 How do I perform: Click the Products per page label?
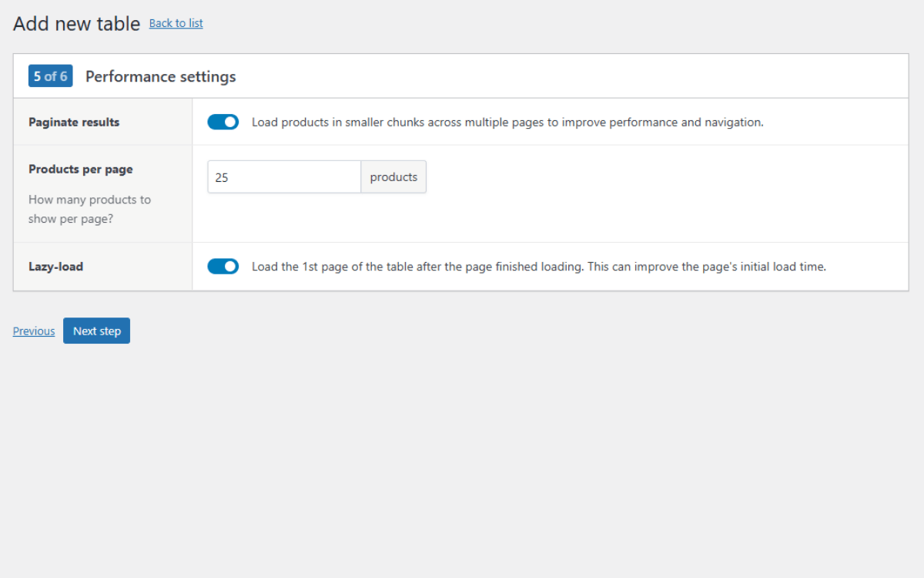[80, 169]
